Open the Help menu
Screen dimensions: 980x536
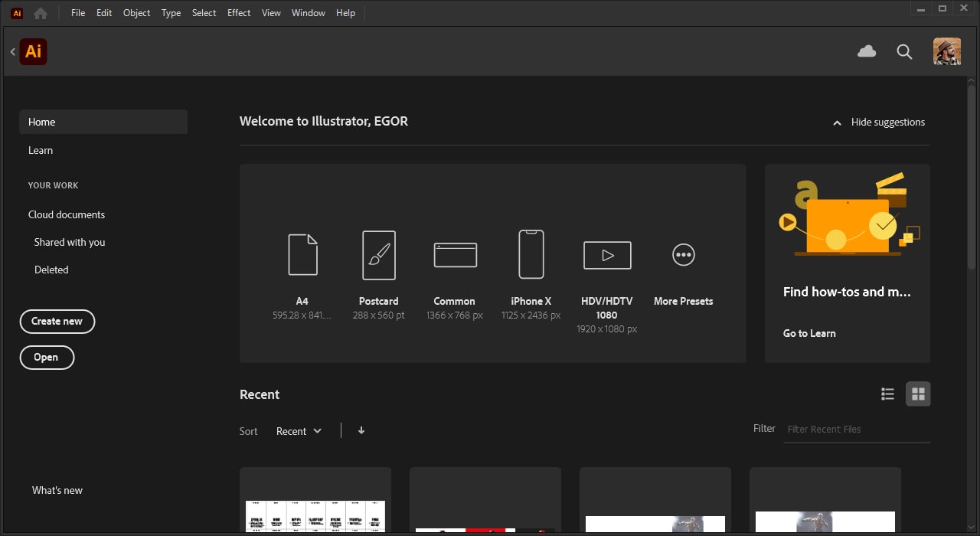[x=346, y=13]
